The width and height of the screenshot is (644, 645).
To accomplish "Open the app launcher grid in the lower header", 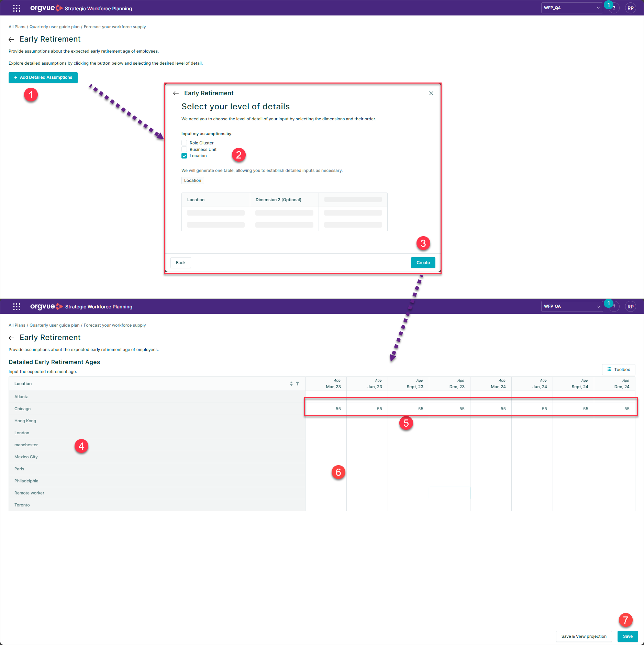I will [x=16, y=307].
